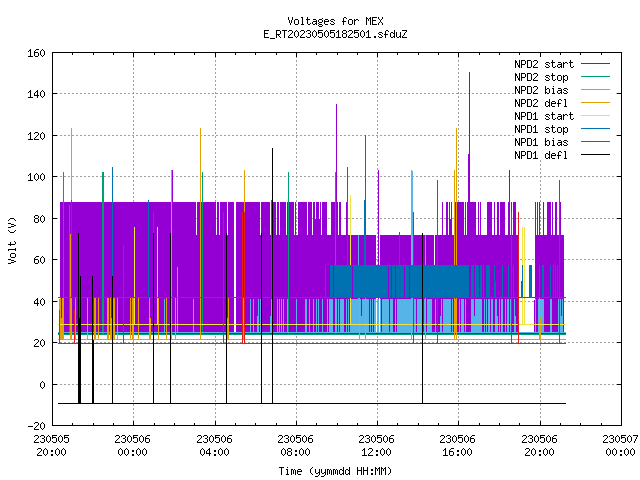Click the 230507 00:00 x-axis tick label
This screenshot has height=480, width=640.
620,446
